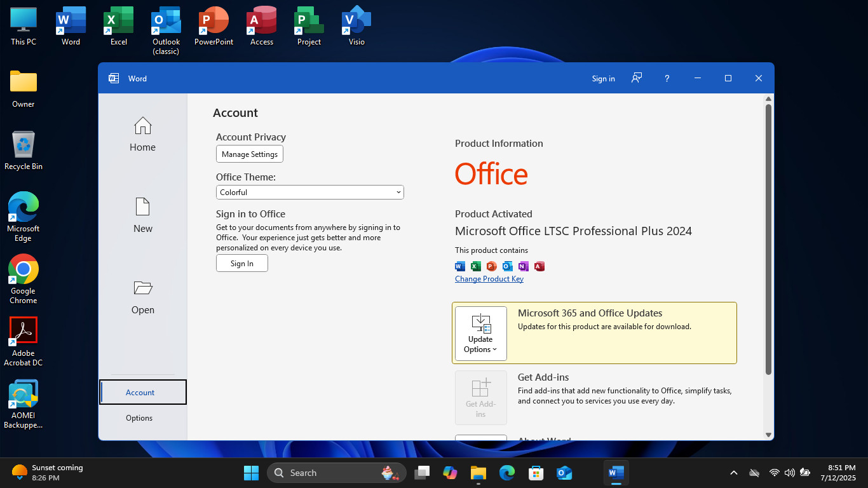Image resolution: width=868 pixels, height=488 pixels.
Task: Open the feedback icon in Word title bar
Action: click(637, 78)
